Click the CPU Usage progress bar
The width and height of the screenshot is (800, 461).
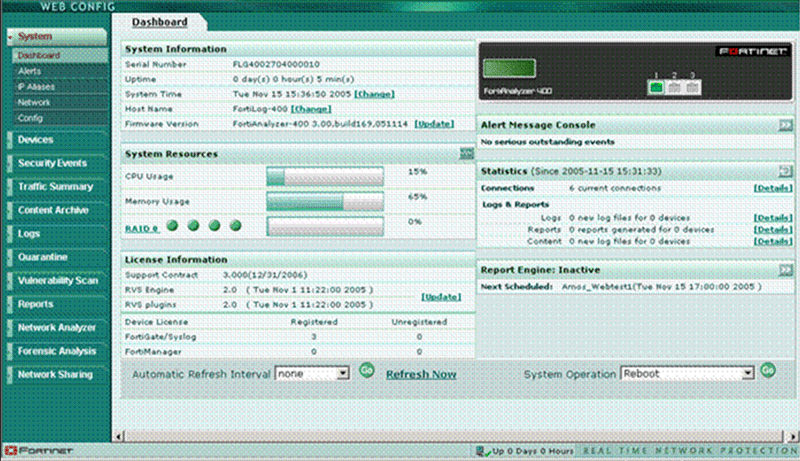point(325,176)
